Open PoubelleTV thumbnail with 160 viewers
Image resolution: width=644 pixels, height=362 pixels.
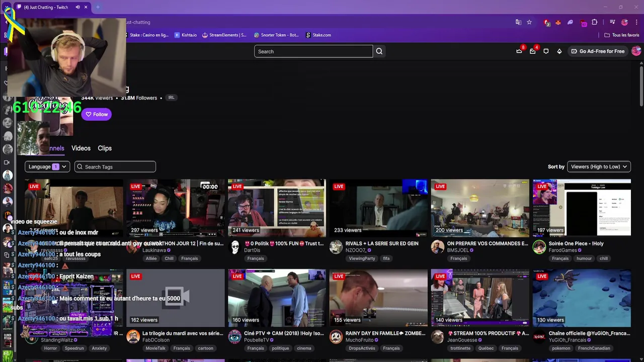(277, 297)
